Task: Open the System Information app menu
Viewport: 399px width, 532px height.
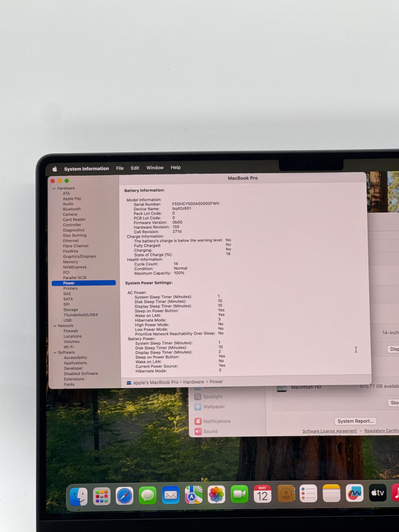Action: (86, 169)
